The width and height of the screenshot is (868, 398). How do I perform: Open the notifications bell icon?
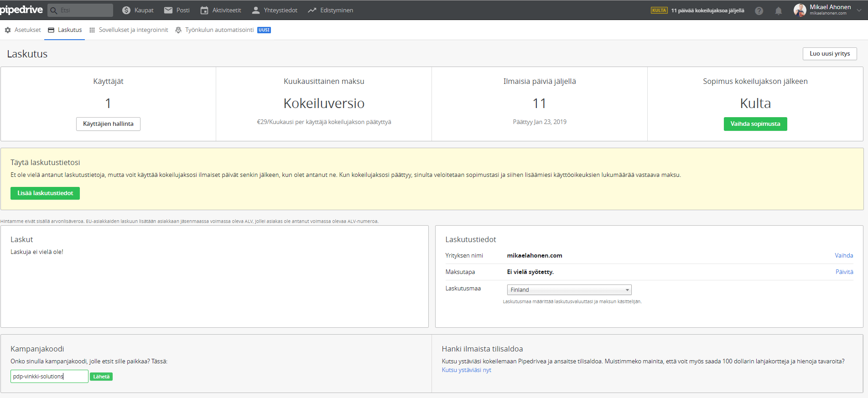pos(779,10)
